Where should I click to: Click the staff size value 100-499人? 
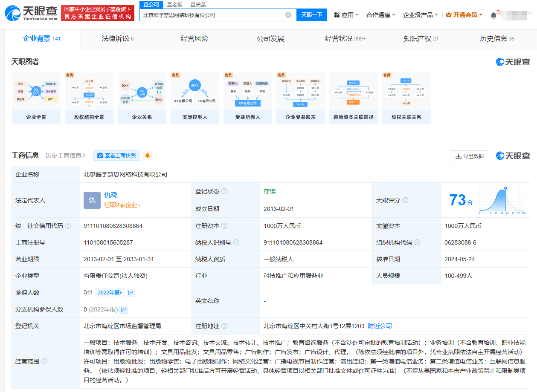point(458,276)
